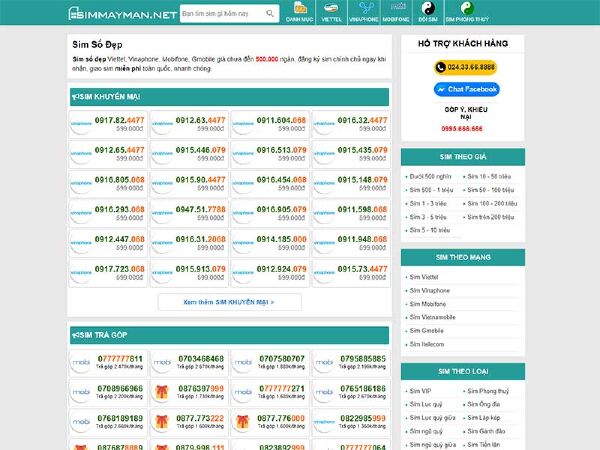The image size is (600, 450).
Task: Open Sim VIP category link
Action: pyautogui.click(x=420, y=391)
